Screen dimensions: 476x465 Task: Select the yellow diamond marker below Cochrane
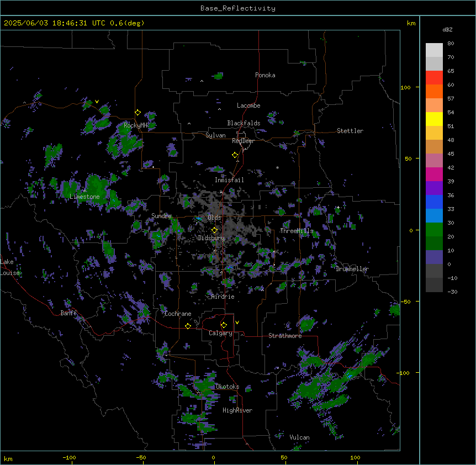[188, 326]
